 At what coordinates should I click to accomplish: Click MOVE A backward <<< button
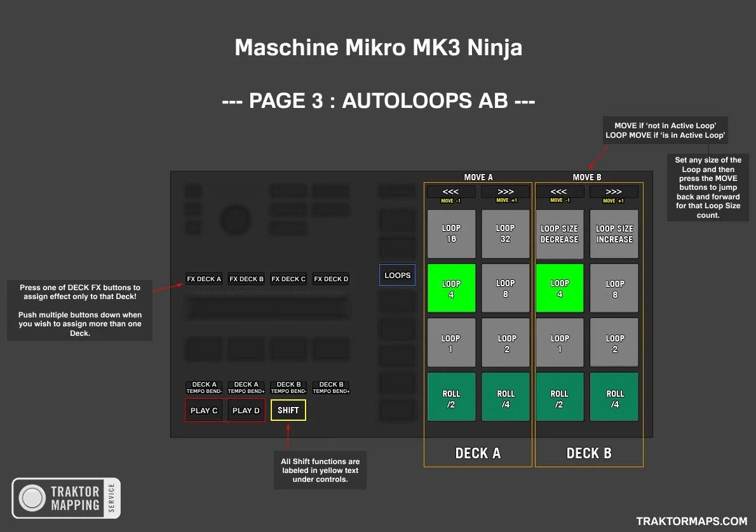(451, 192)
